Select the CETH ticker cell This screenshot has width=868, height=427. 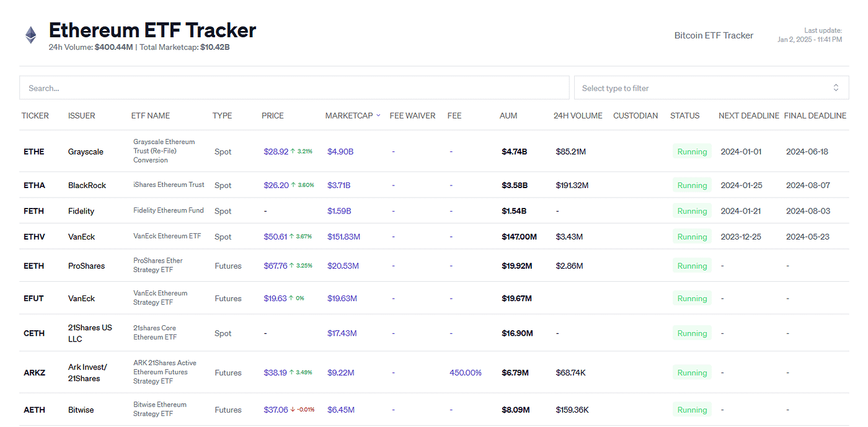tap(34, 333)
